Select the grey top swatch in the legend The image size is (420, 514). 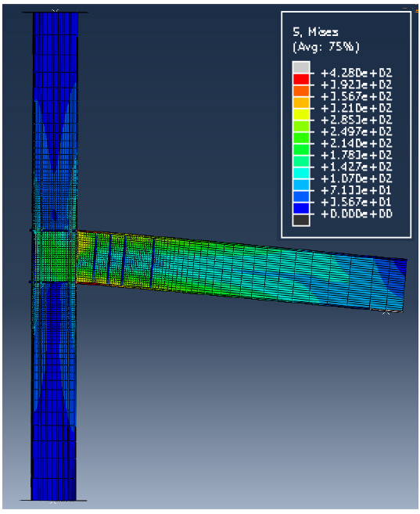pos(301,67)
